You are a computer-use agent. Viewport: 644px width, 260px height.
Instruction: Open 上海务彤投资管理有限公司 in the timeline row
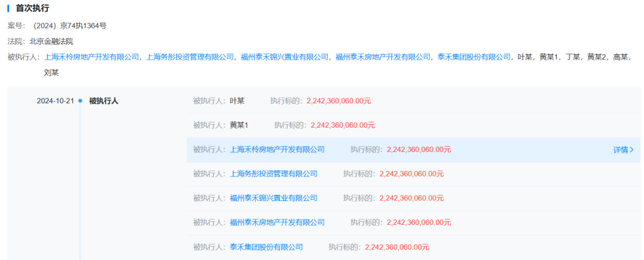pyautogui.click(x=274, y=174)
